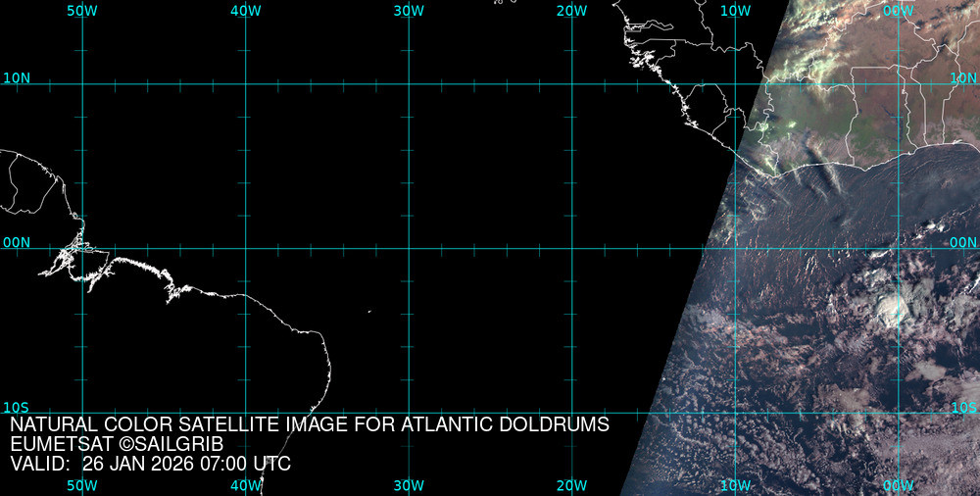Screen dimensions: 980x496
Task: Click the 10N latitude label on the right edge
Action: pos(964,78)
